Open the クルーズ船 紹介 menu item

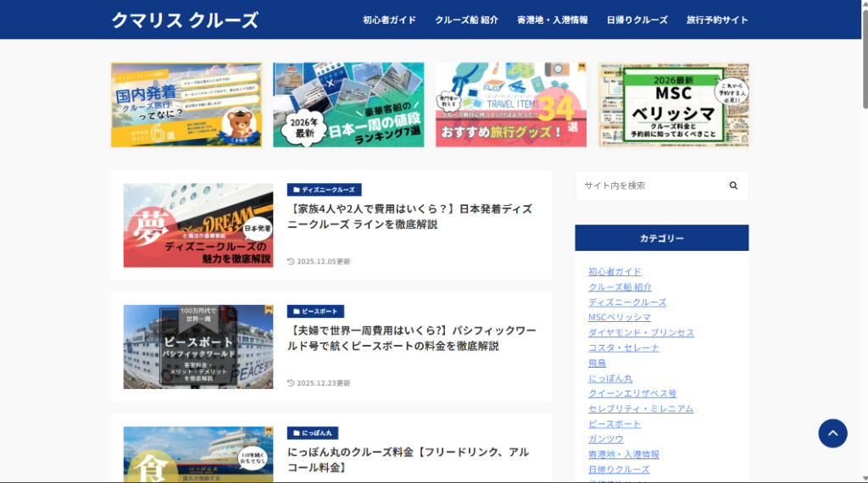click(x=466, y=20)
